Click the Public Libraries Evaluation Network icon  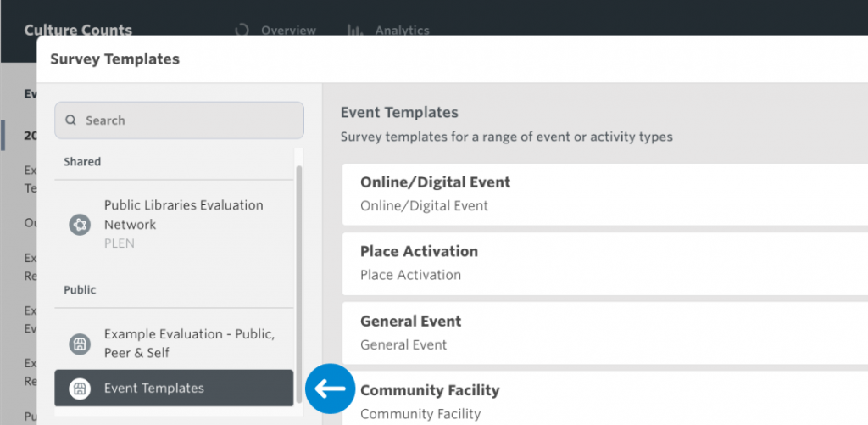coord(80,225)
